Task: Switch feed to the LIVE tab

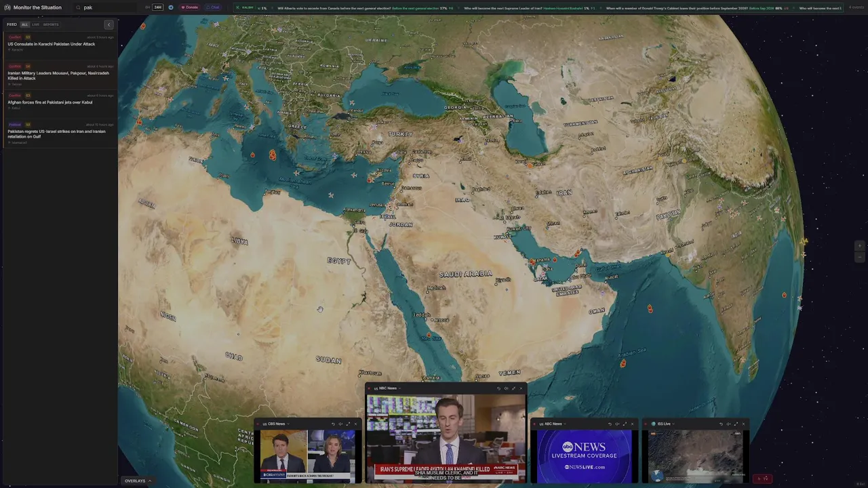Action: click(35, 24)
